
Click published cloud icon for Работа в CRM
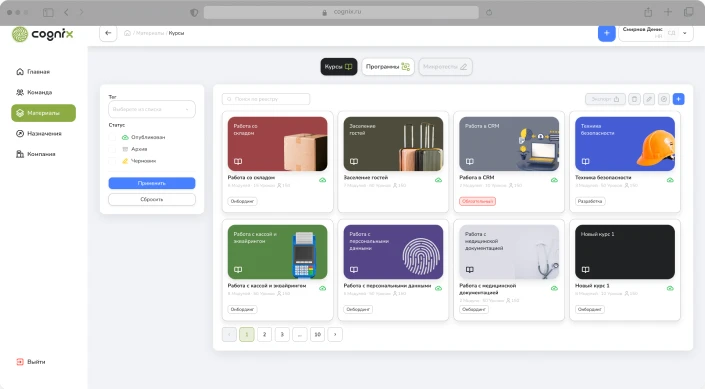tap(554, 180)
